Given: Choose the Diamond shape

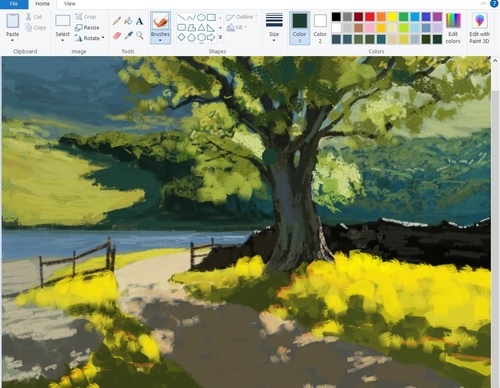Looking at the screenshot, I should pos(181,37).
